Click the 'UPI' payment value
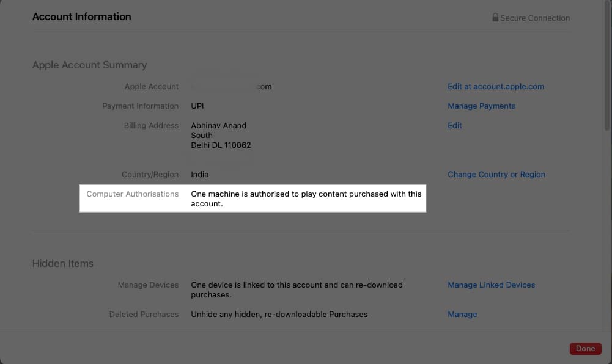This screenshot has height=364, width=612. click(x=197, y=106)
